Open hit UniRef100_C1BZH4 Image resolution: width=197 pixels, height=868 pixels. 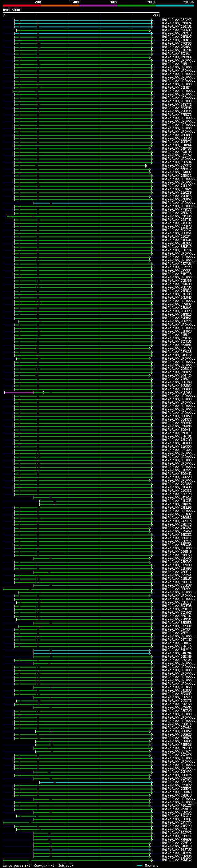[x=177, y=50]
